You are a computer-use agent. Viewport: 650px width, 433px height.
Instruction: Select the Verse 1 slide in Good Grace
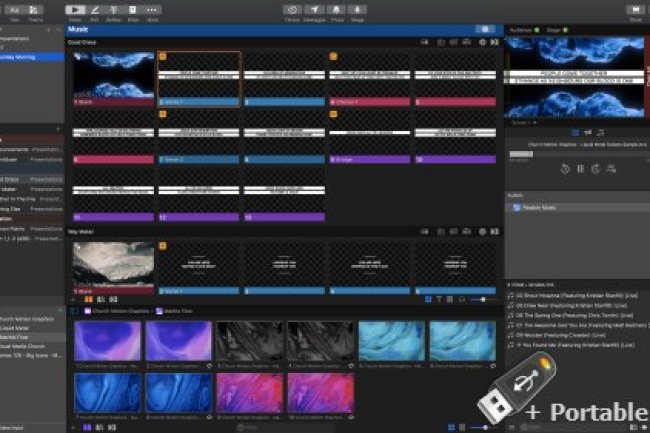pos(199,79)
